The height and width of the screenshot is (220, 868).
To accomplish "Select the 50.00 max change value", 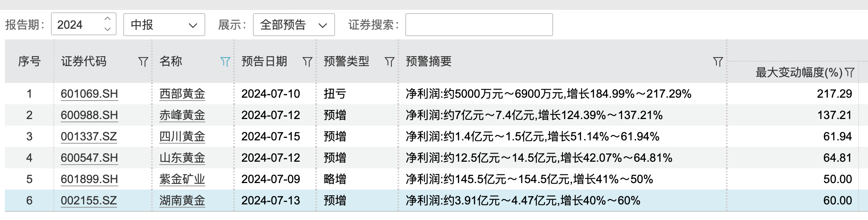I will click(838, 179).
